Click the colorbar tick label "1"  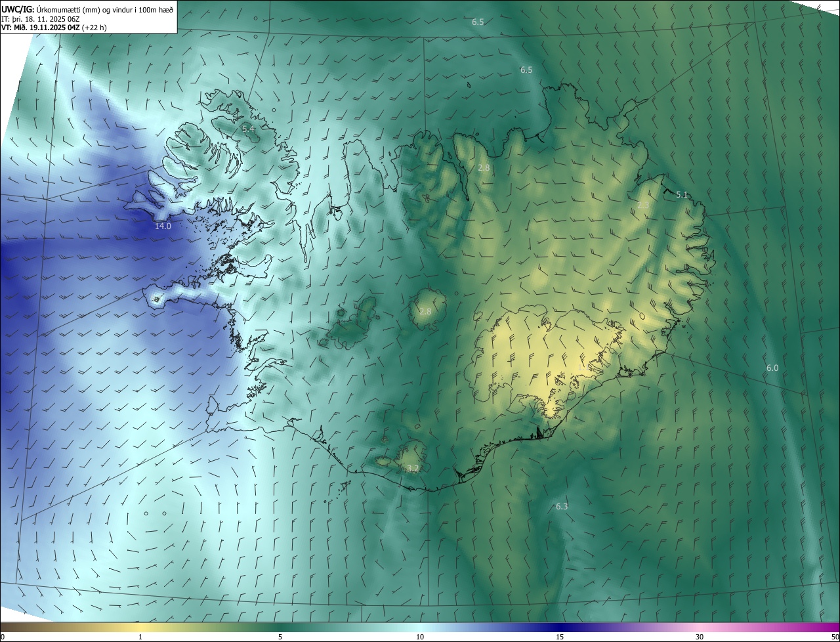(x=140, y=637)
